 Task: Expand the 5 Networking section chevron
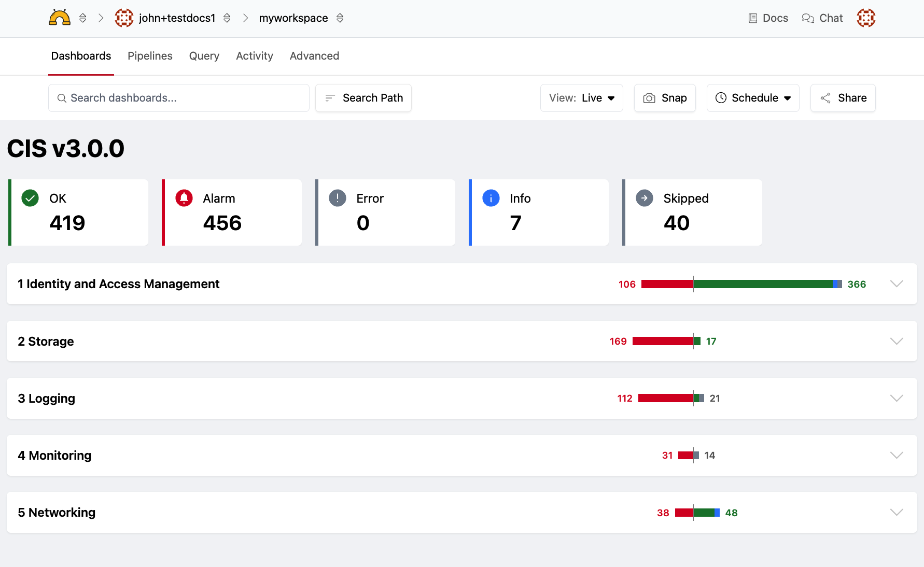[897, 512]
